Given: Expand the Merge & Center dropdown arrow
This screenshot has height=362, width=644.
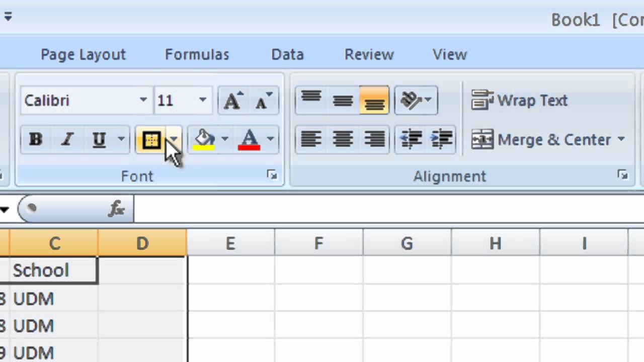Looking at the screenshot, I should [x=621, y=139].
